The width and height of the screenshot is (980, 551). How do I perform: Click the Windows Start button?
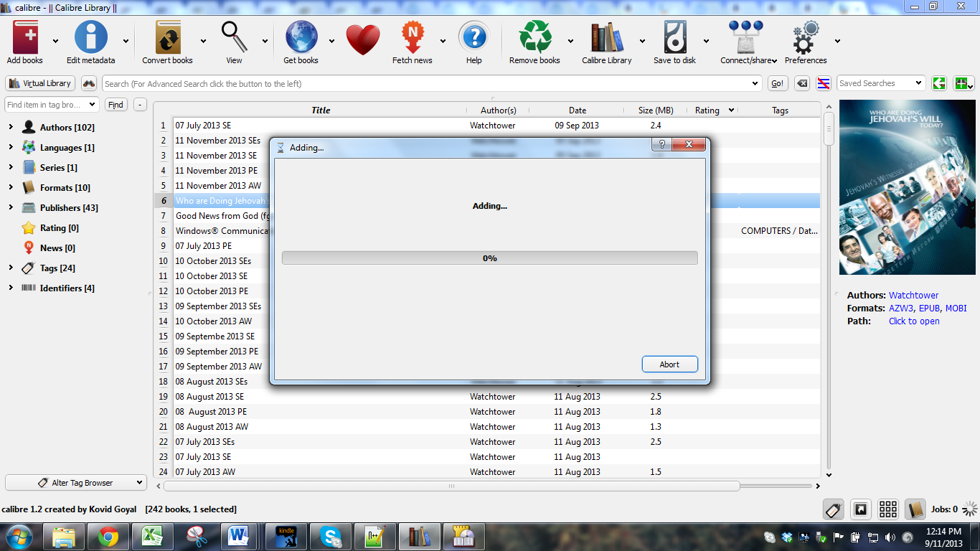19,536
